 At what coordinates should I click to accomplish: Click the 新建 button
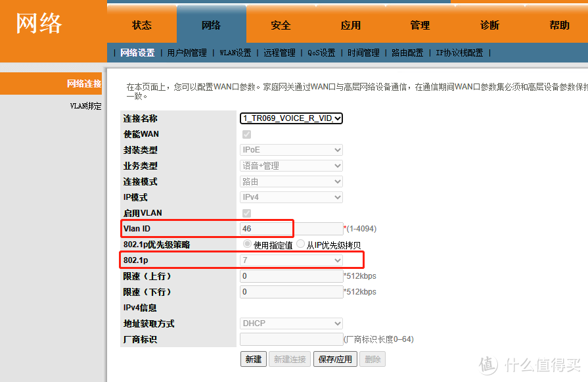(254, 359)
